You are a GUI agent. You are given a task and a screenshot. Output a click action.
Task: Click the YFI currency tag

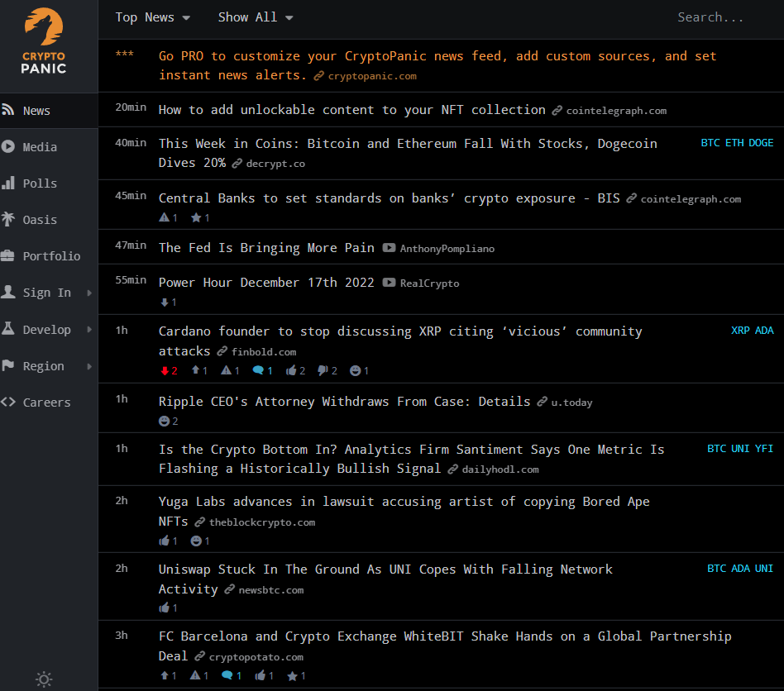pos(764,449)
